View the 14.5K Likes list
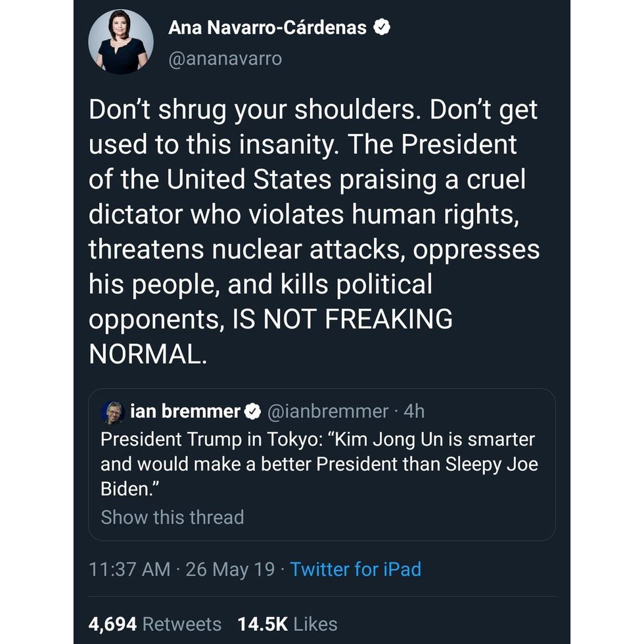 [x=287, y=624]
